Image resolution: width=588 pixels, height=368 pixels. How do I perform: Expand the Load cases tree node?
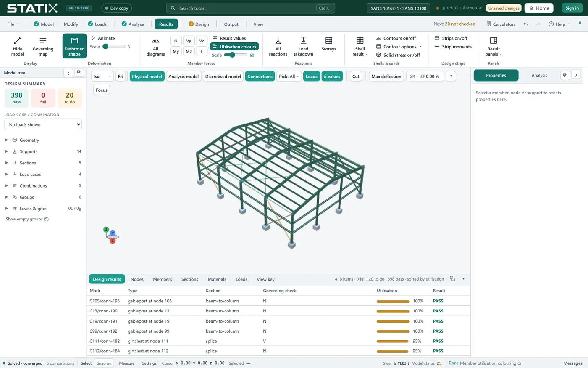pos(7,174)
